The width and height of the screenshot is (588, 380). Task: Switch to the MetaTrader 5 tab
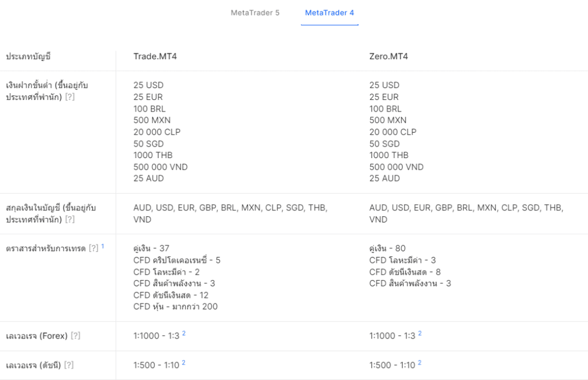pyautogui.click(x=255, y=13)
